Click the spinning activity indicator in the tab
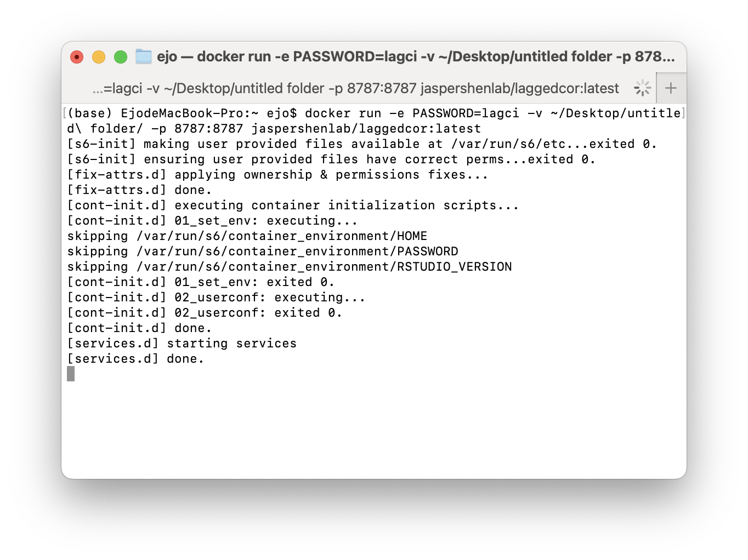 coord(642,88)
